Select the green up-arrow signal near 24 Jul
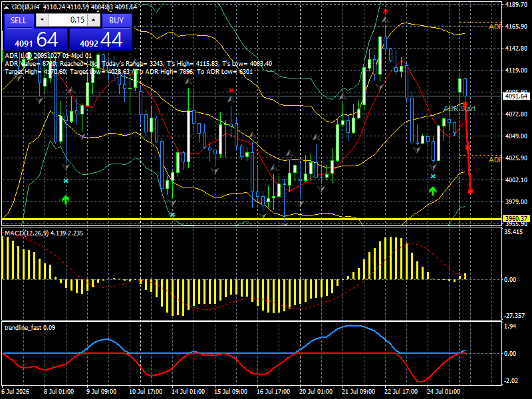 (432, 191)
